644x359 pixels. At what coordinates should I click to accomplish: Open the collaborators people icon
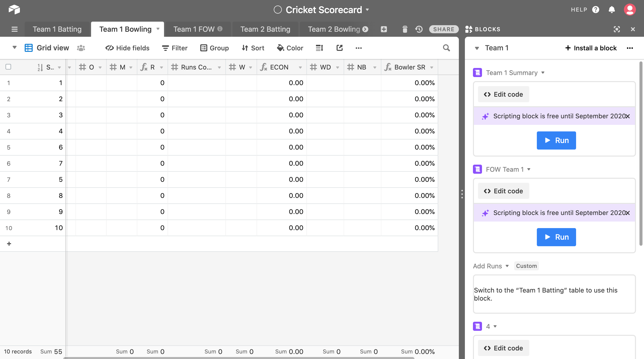click(81, 48)
